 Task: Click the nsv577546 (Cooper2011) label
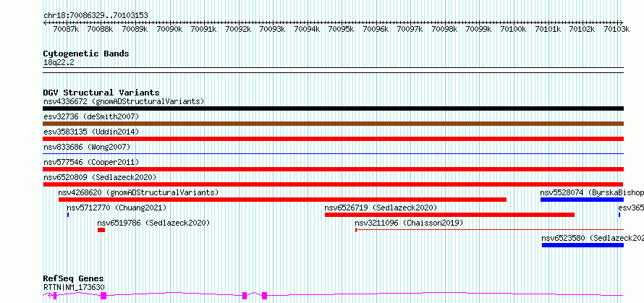click(91, 162)
